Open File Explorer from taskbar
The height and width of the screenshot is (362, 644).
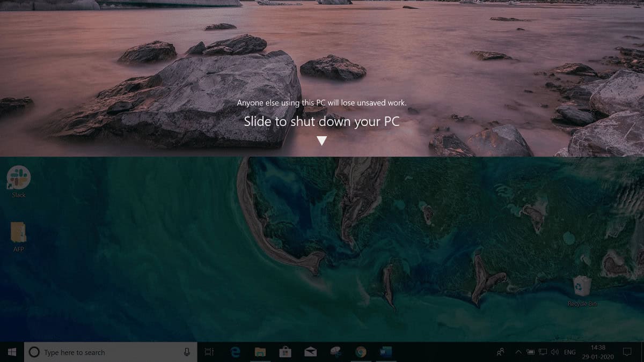pyautogui.click(x=260, y=352)
